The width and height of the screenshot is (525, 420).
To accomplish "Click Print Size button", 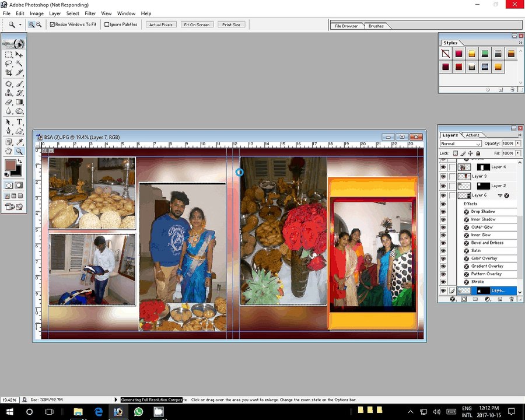I will tap(232, 24).
